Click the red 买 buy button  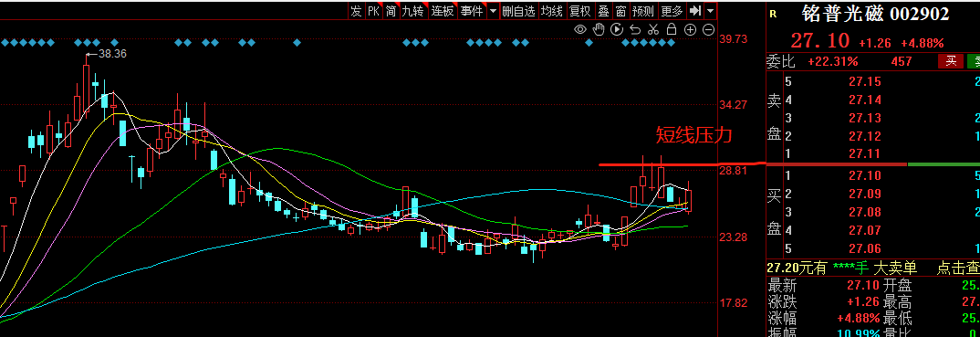pyautogui.click(x=950, y=61)
